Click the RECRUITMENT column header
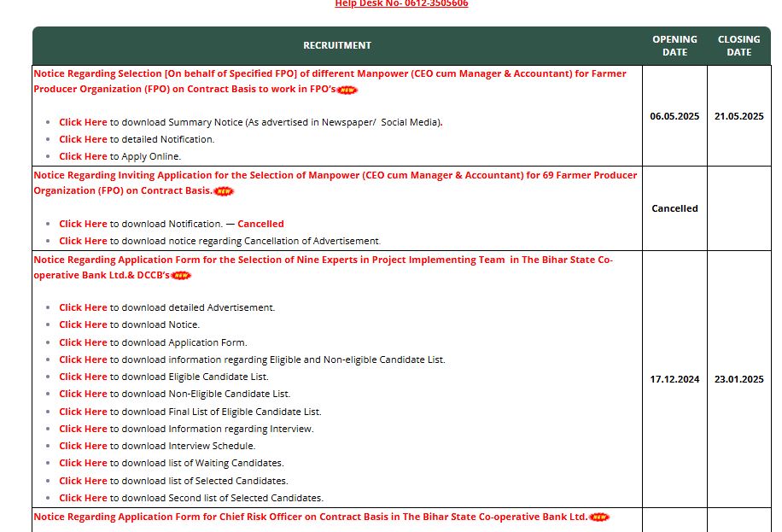 click(x=337, y=45)
